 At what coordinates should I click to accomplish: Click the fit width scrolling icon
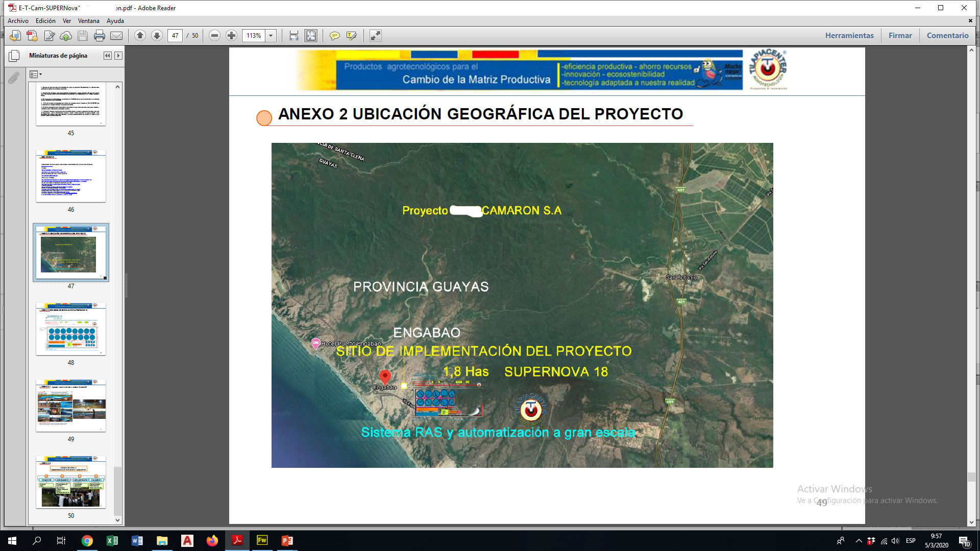[294, 36]
